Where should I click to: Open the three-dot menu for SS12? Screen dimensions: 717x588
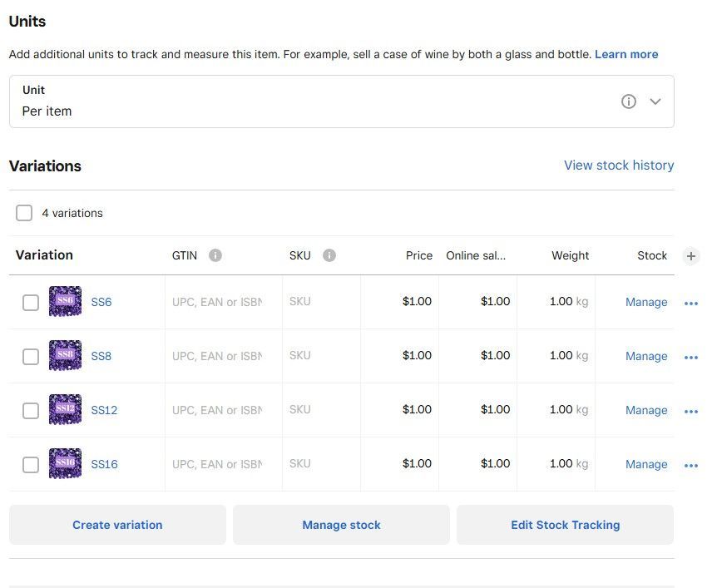(x=690, y=412)
